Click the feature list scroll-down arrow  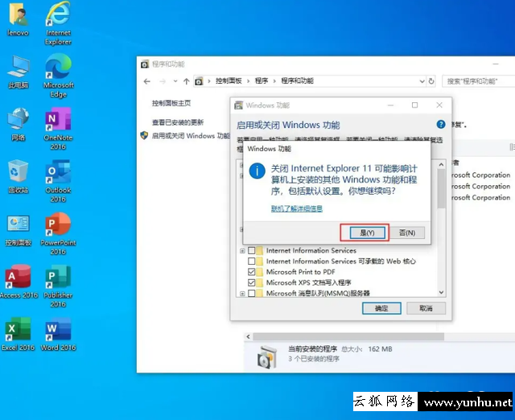442,292
